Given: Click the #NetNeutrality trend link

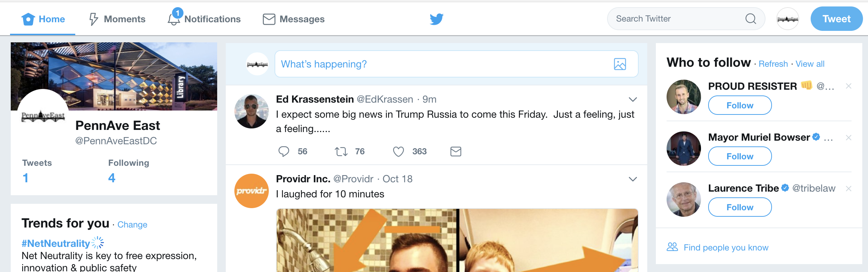Looking at the screenshot, I should click(x=56, y=243).
